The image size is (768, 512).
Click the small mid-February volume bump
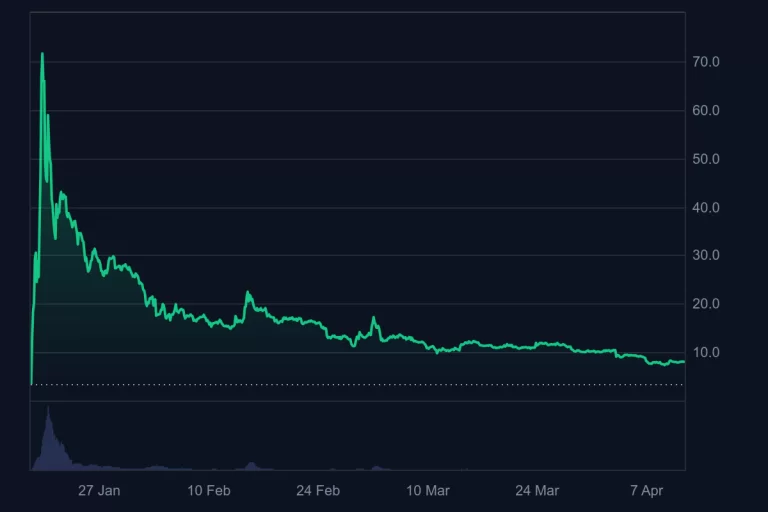pyautogui.click(x=251, y=464)
